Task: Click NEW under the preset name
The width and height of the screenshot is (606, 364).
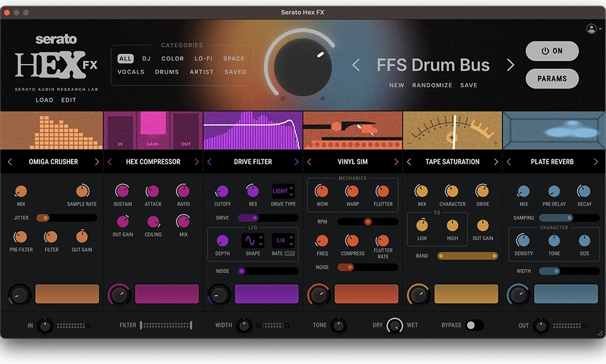Action: click(396, 85)
